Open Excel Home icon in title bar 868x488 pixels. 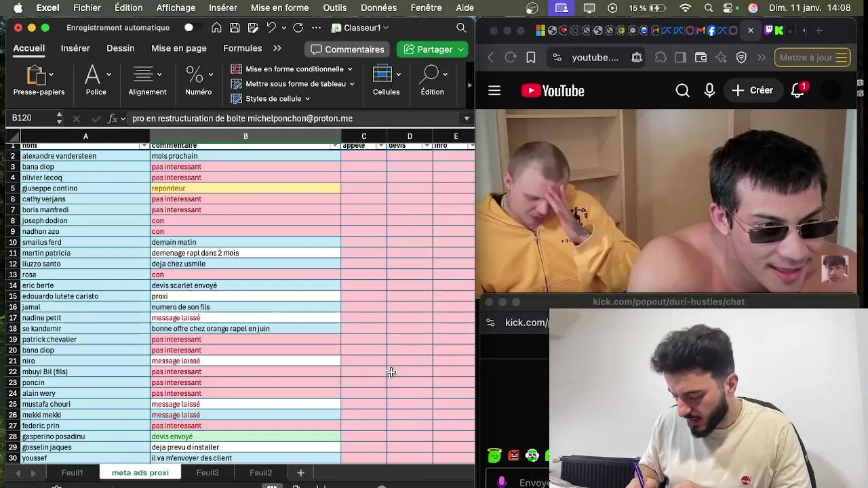point(216,28)
